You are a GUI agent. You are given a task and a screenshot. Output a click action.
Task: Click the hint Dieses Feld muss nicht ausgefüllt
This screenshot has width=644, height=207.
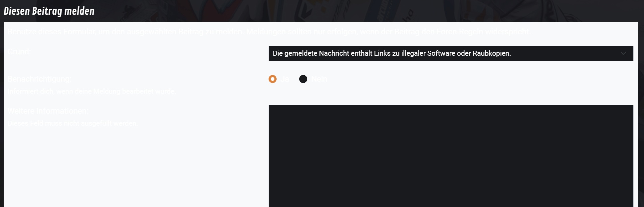coord(73,123)
